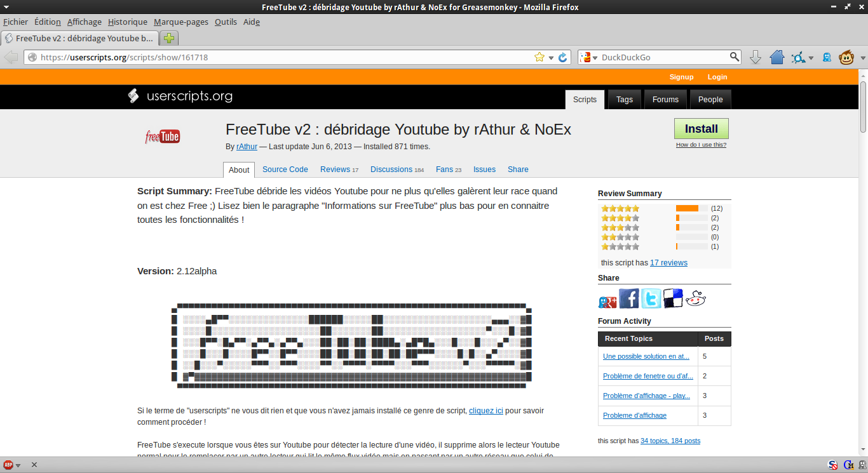Switch to the Source Code tab
This screenshot has height=473, width=868.
[285, 170]
